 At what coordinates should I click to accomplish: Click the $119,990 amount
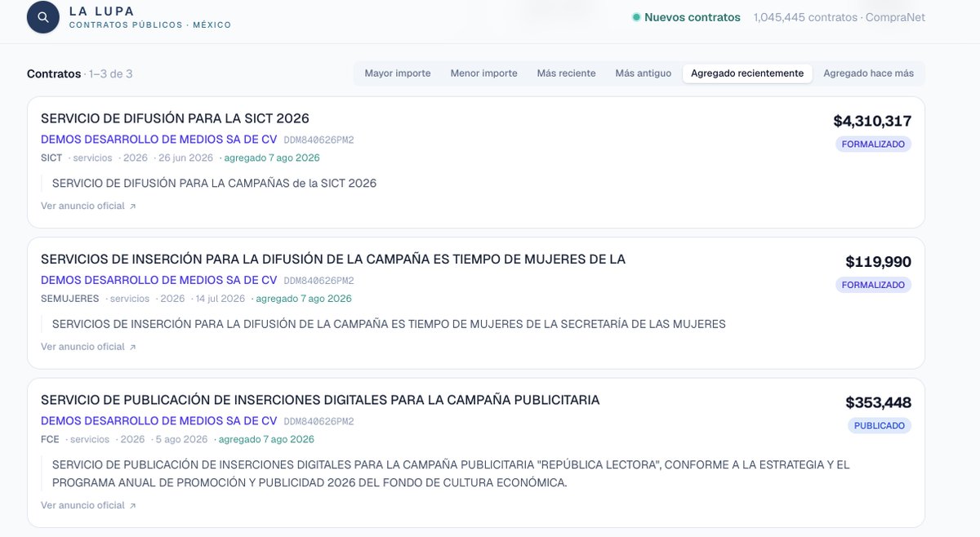pos(879,262)
